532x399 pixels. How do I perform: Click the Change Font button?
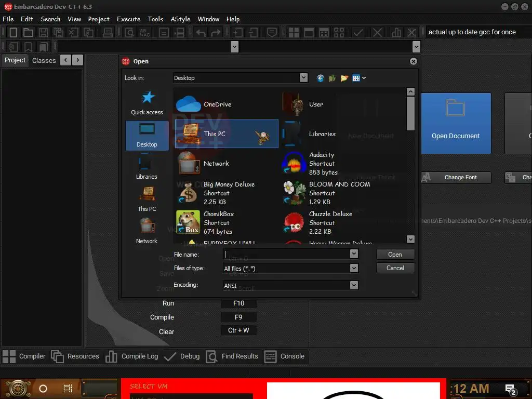coord(456,178)
